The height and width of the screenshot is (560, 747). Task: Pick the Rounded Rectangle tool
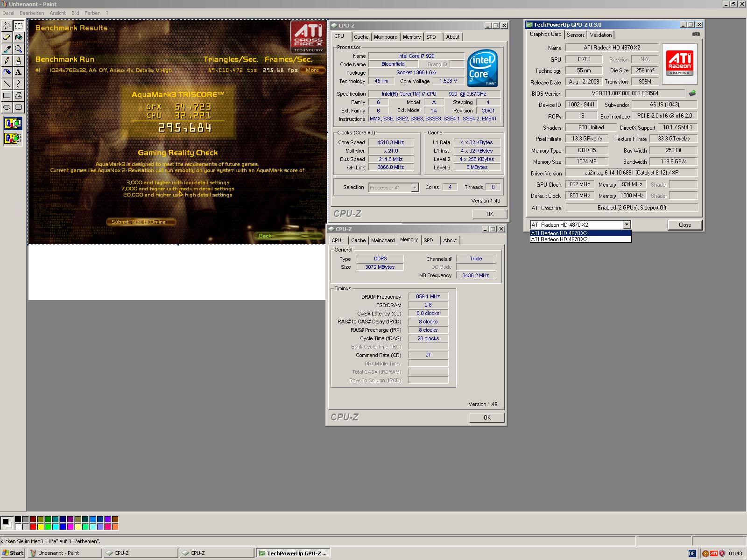coord(19,107)
